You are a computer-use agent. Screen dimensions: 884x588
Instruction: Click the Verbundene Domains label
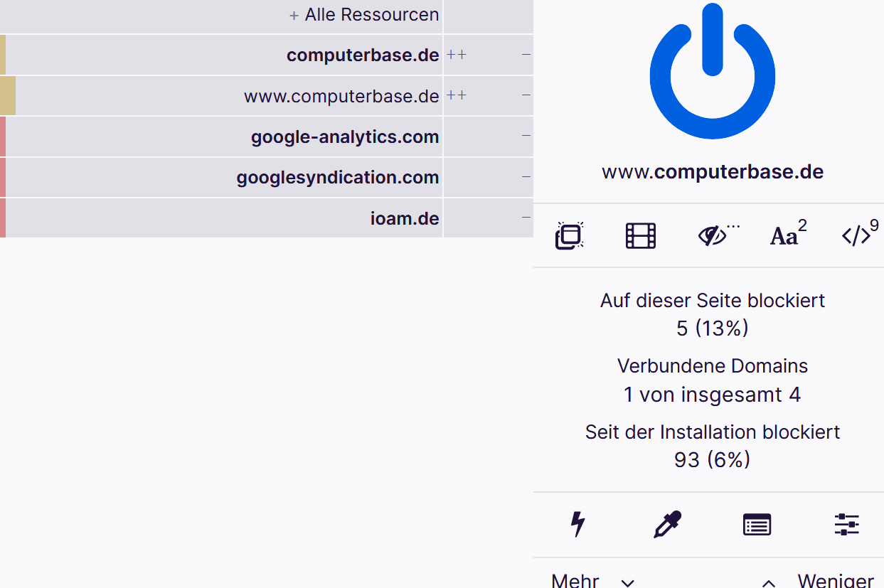click(x=713, y=366)
